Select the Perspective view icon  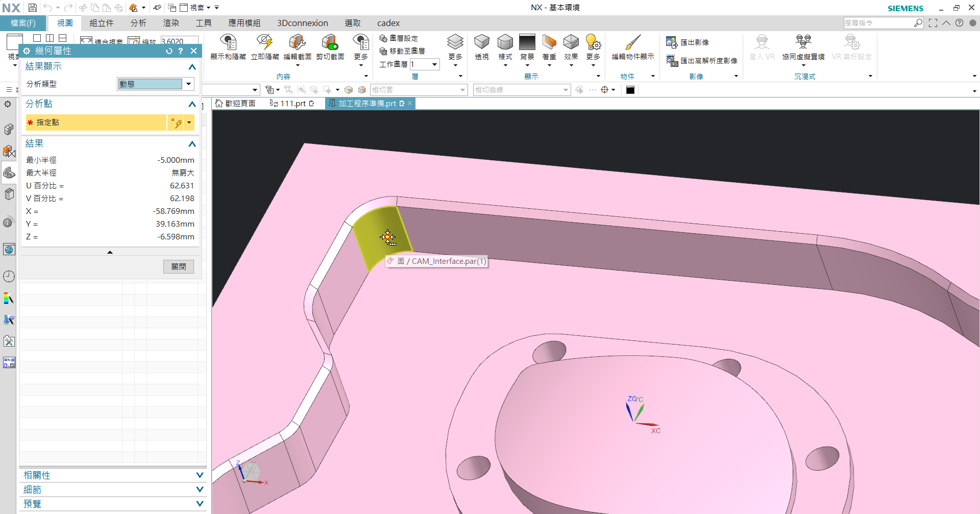(x=481, y=42)
